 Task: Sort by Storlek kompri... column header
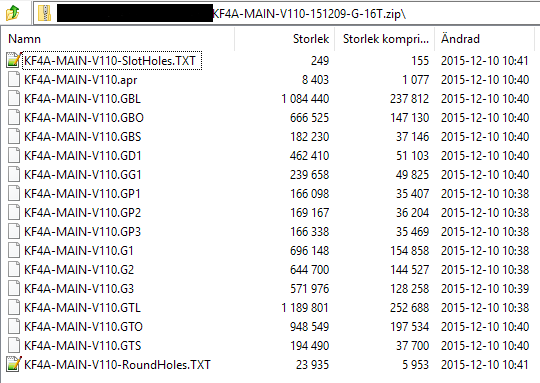[x=384, y=39]
